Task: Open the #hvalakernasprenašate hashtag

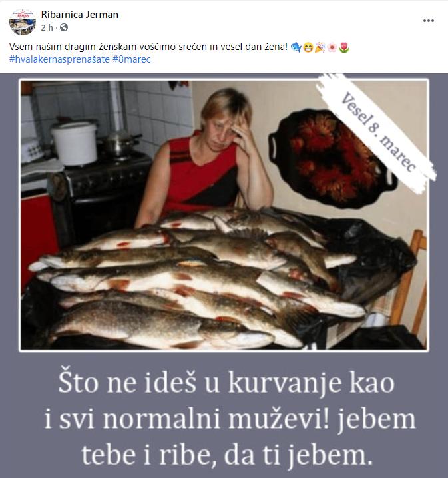Action: coord(59,59)
